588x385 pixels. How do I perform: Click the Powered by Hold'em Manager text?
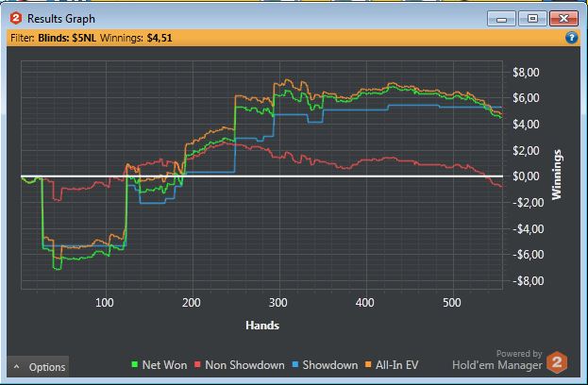(x=497, y=360)
